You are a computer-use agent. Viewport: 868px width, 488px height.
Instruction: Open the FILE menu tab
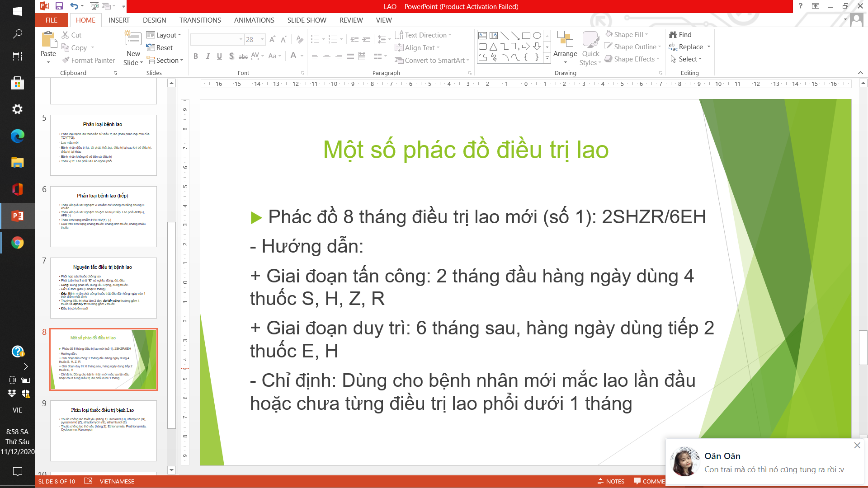pyautogui.click(x=52, y=20)
